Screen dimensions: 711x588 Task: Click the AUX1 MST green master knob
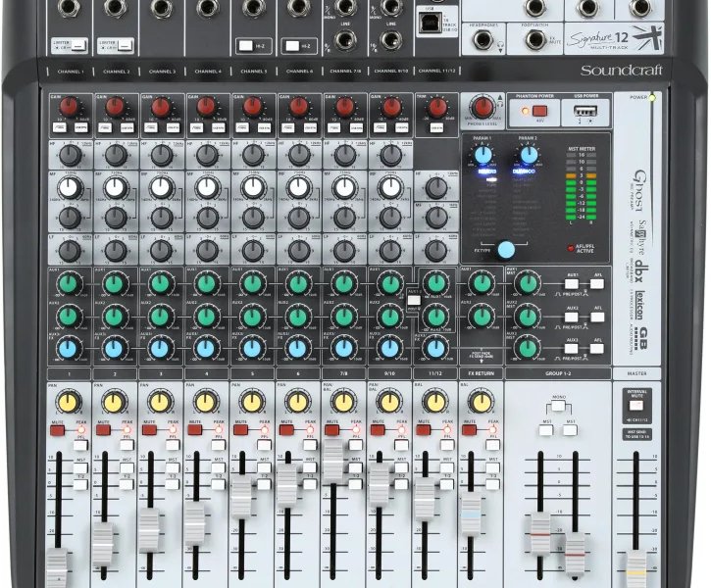coord(528,283)
